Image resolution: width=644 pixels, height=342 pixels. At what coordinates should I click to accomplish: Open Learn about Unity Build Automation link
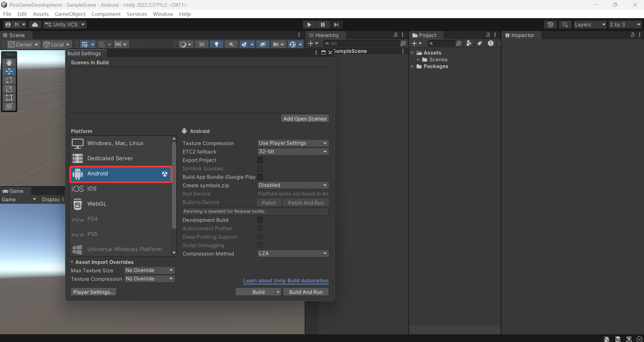point(286,281)
